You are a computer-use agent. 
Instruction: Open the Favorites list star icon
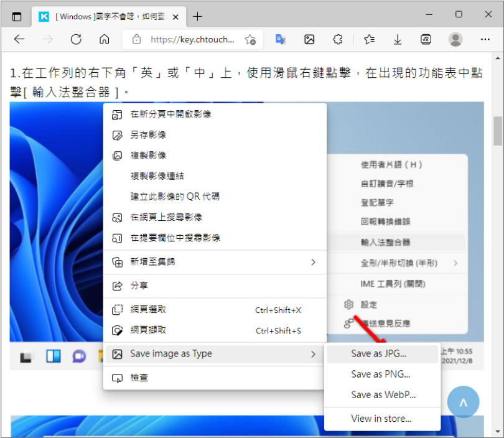pos(369,40)
